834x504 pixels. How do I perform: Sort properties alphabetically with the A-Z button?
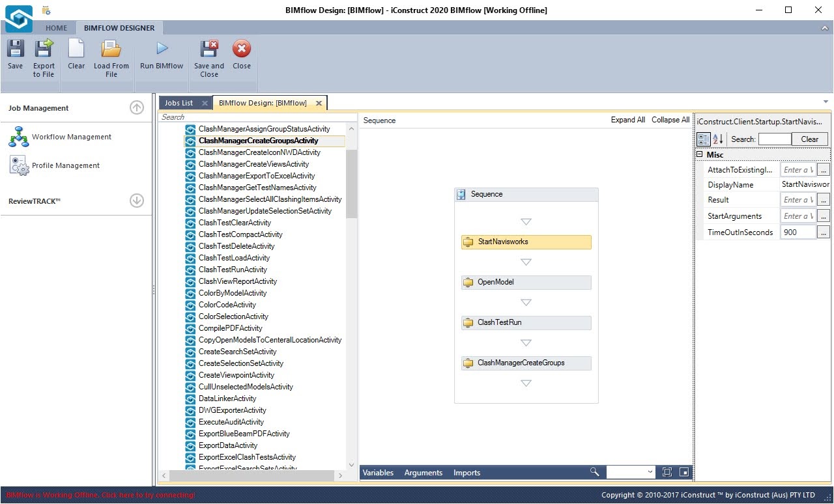(718, 139)
